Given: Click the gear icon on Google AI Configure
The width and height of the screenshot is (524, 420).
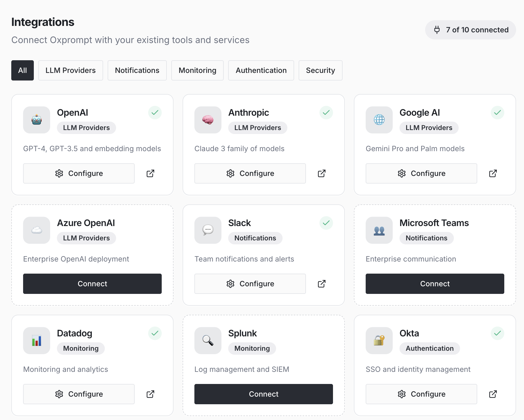Looking at the screenshot, I should tap(402, 173).
